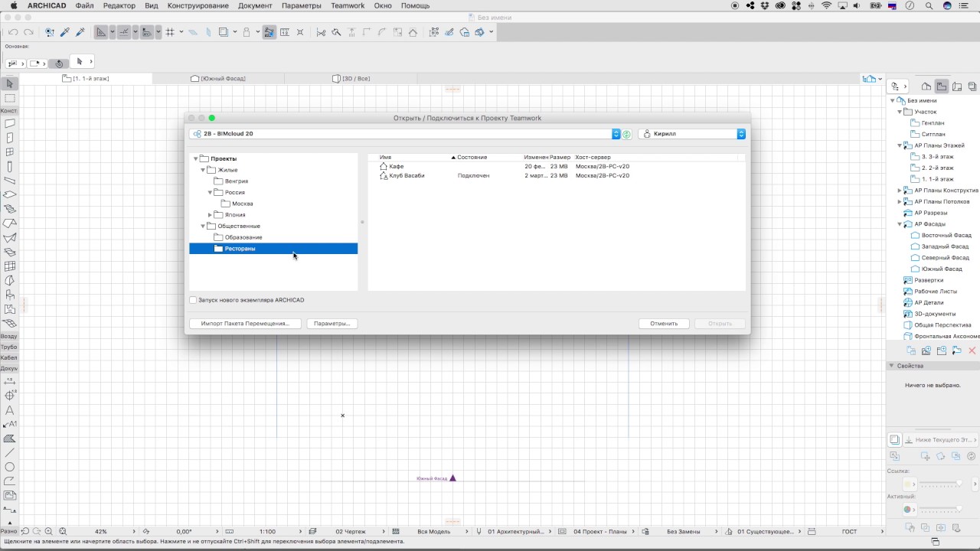Switch to the Южный Фасад tab

218,78
